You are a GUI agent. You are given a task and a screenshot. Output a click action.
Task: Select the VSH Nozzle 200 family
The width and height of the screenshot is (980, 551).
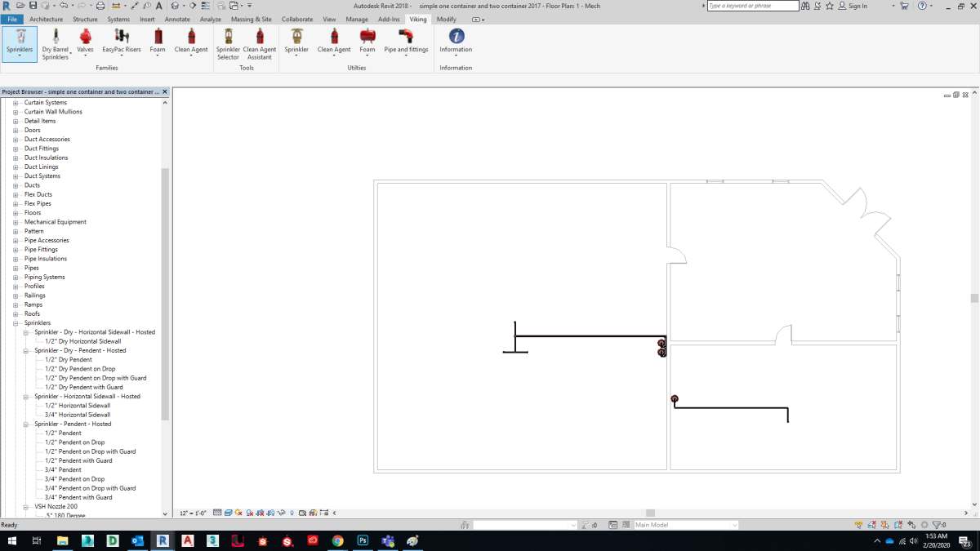(56, 507)
